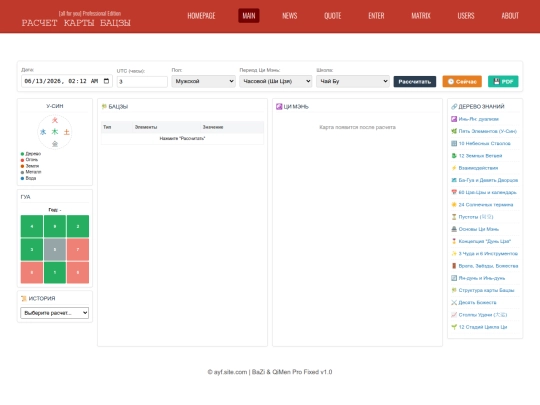Click the water character 水 in У-Син diagram
The height and width of the screenshot is (405, 540).
coord(43,132)
